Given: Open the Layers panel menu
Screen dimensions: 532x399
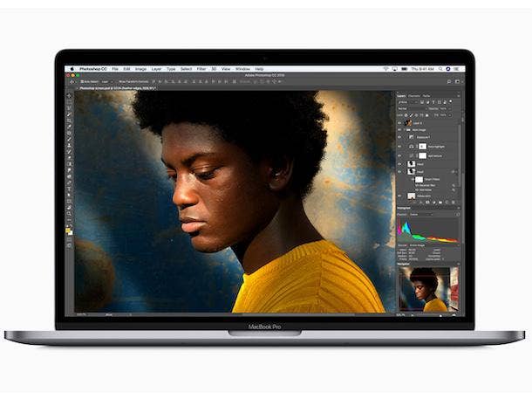Looking at the screenshot, I should (458, 96).
